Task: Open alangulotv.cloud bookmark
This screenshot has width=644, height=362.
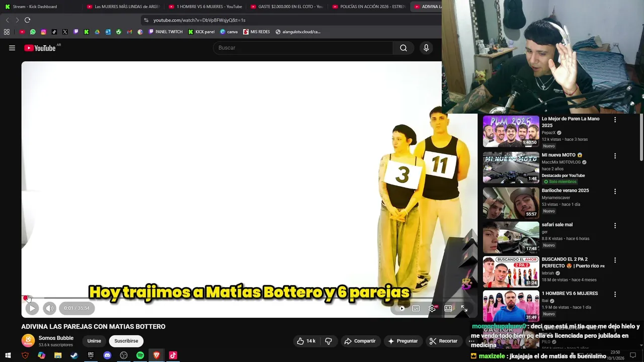Action: (x=298, y=32)
